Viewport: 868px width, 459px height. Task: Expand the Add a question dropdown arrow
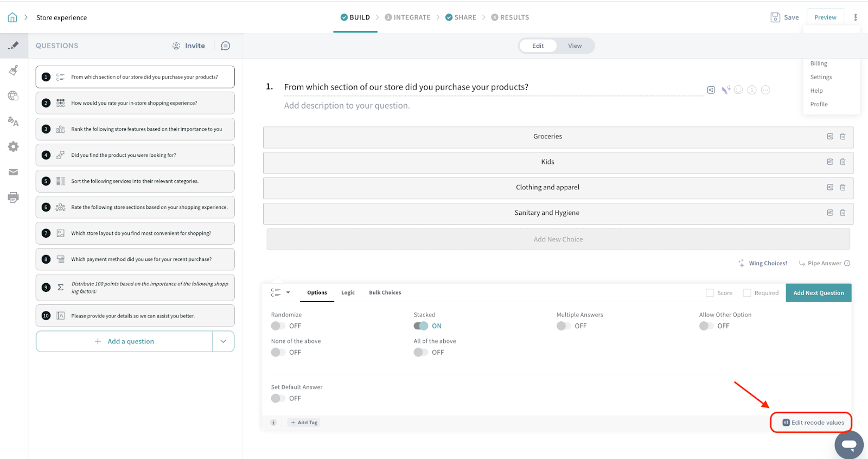tap(223, 342)
